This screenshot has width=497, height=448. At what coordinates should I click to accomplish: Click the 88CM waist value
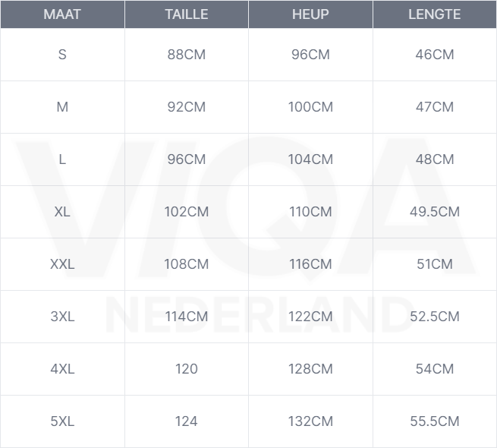(186, 55)
